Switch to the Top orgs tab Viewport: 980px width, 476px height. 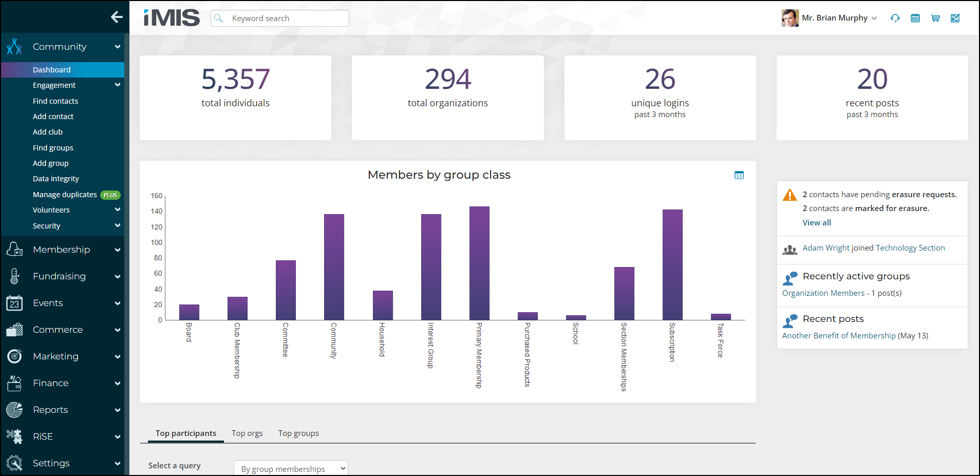pyautogui.click(x=247, y=433)
